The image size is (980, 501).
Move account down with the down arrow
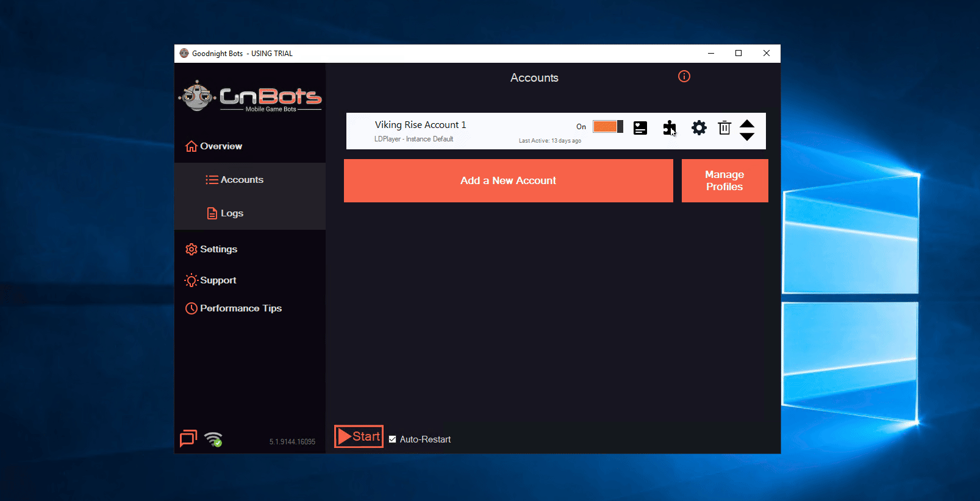click(x=747, y=137)
